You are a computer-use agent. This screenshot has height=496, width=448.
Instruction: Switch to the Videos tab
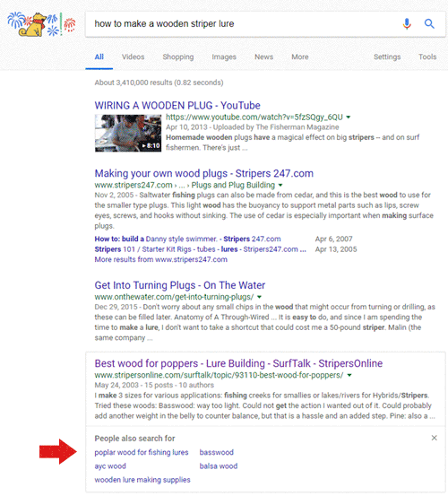[x=133, y=57]
